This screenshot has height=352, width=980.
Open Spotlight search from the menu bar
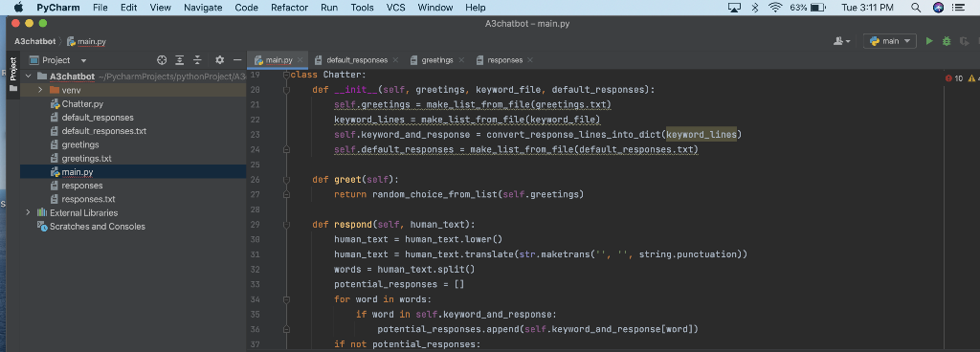pyautogui.click(x=916, y=8)
